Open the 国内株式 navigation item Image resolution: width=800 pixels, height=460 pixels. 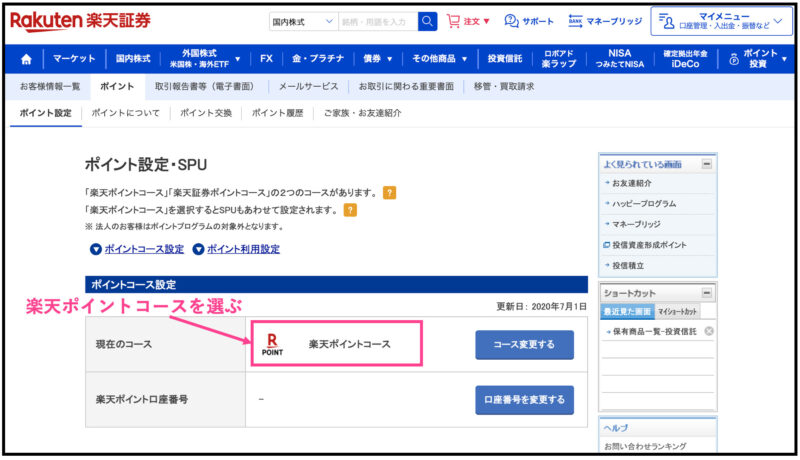coord(133,59)
